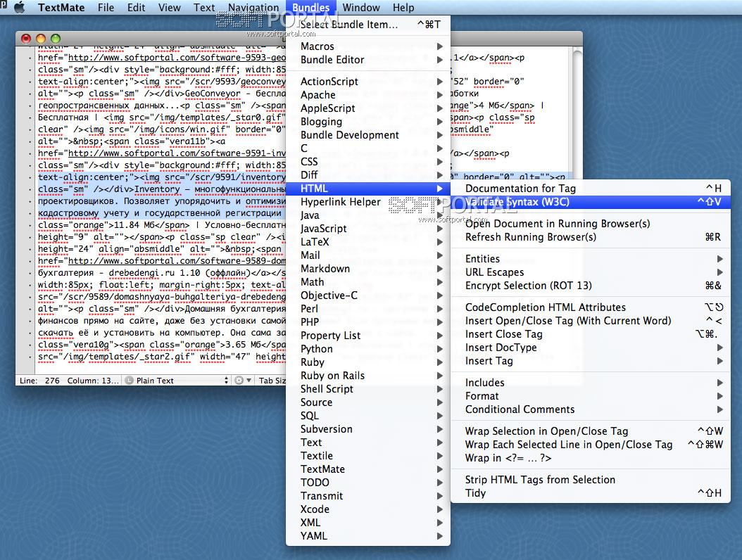Open the Help menu
Viewport: 742px width, 560px height.
(403, 8)
